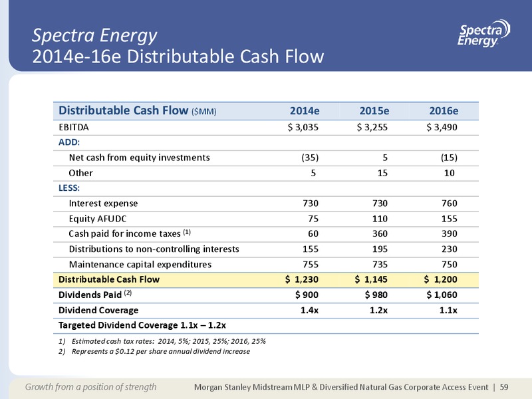Click the Spectra Energy logo
Viewport: 532px width, 399px height.
[x=483, y=33]
